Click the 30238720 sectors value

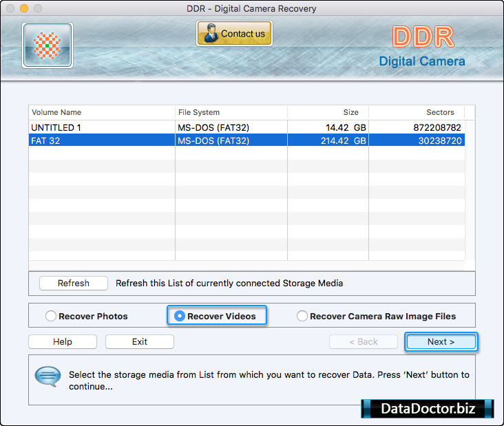(440, 140)
